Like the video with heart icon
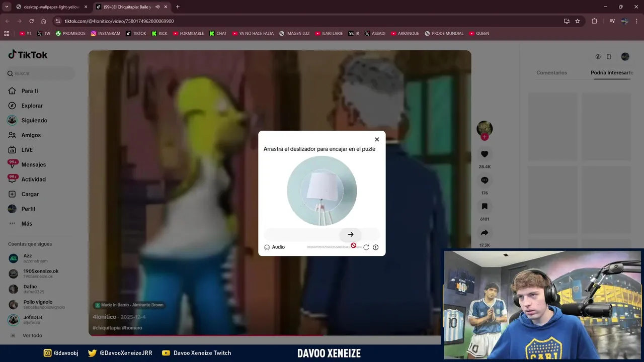The width and height of the screenshot is (644, 362). click(x=485, y=154)
